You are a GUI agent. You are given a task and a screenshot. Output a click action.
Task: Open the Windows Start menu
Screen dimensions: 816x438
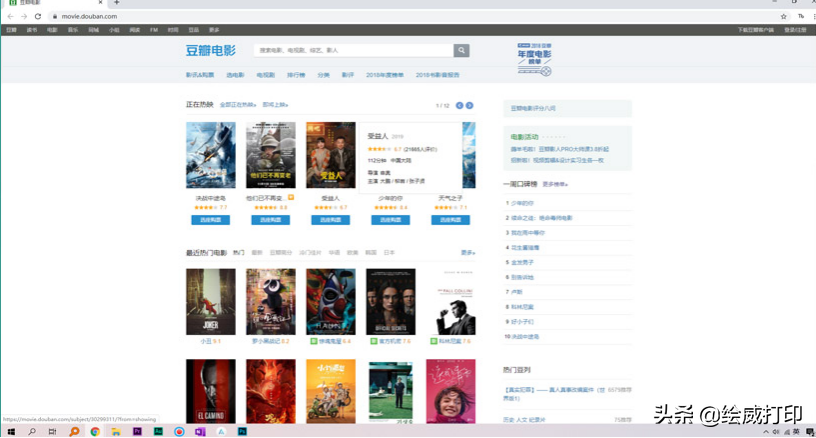point(11,432)
